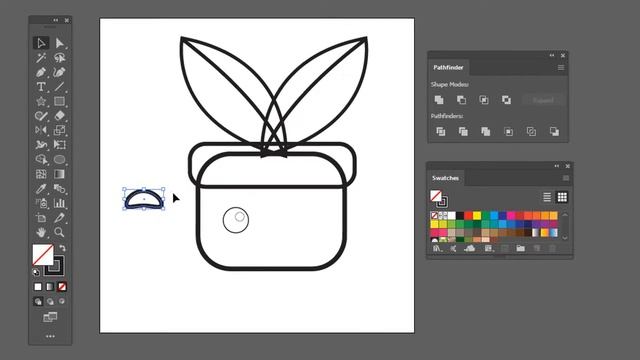The width and height of the screenshot is (640, 360).
Task: Apply Pathfinder Trim
Action: click(463, 131)
